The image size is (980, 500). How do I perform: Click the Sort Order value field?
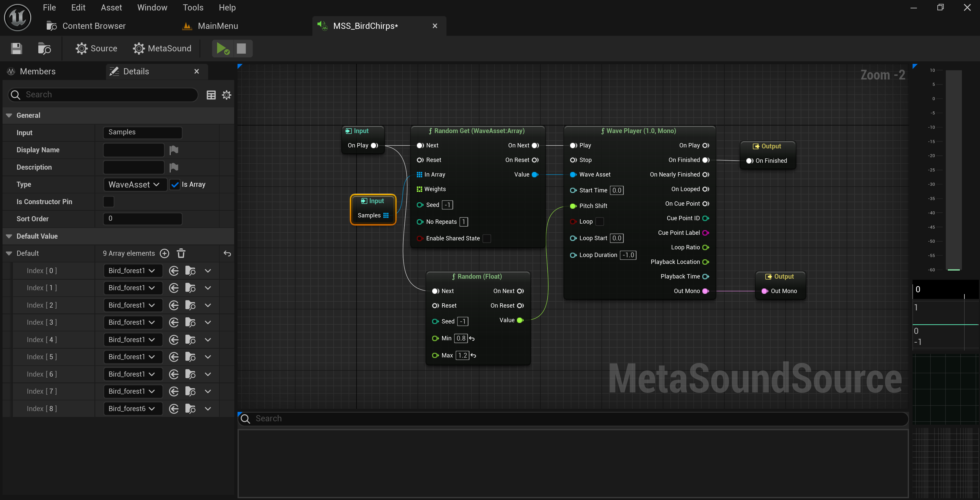(x=143, y=219)
